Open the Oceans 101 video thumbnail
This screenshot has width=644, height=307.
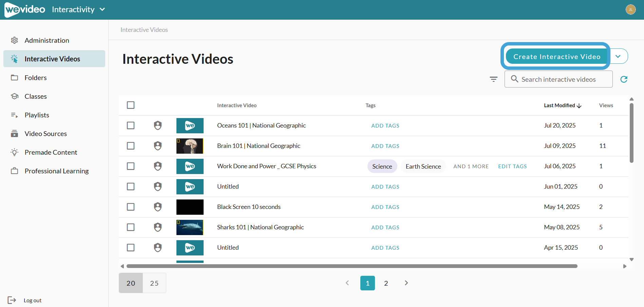[x=190, y=126]
